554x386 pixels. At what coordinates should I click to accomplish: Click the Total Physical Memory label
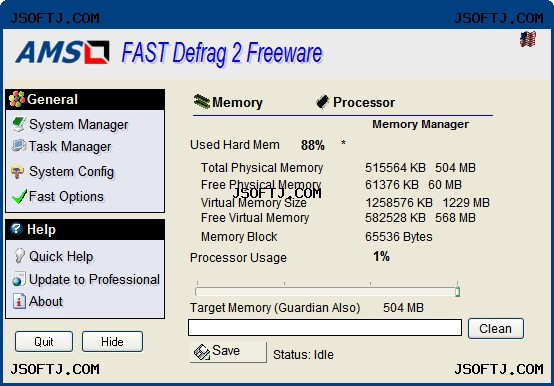pyautogui.click(x=262, y=167)
